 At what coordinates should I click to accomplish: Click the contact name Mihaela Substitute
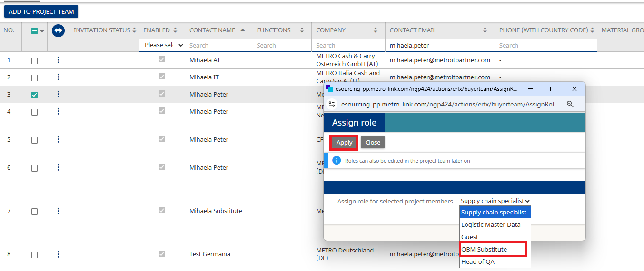[x=216, y=211]
